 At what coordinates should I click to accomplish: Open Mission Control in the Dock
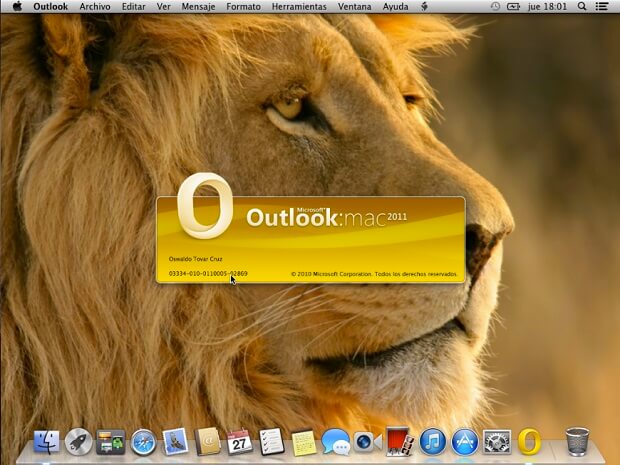[x=110, y=442]
